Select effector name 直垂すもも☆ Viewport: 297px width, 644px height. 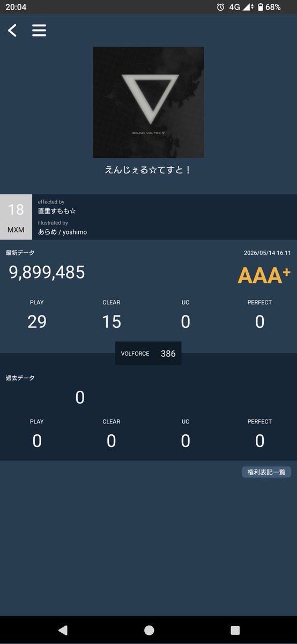[x=57, y=211]
